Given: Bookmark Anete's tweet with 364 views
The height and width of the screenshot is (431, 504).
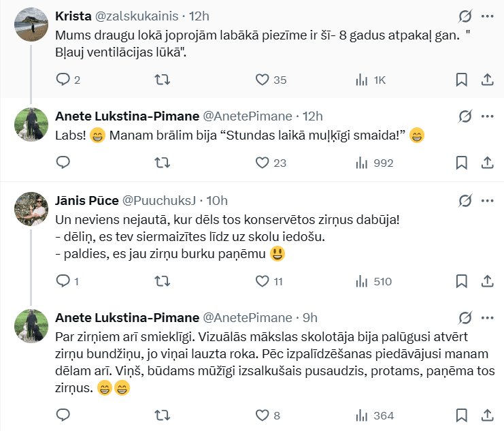Looking at the screenshot, I should [x=461, y=415].
